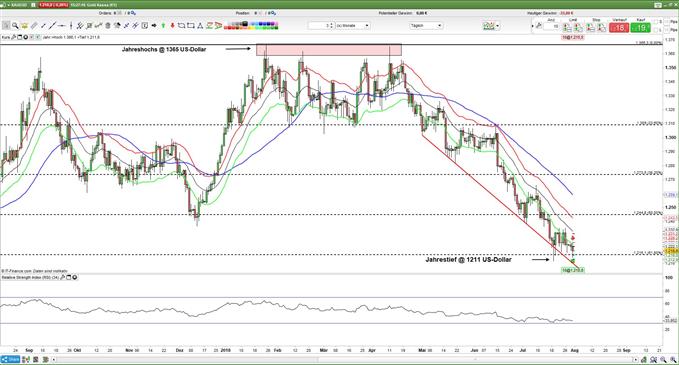Pick the dark blue swatch in the color palette
Image resolution: width=679 pixels, height=365 pixels.
(x=261, y=24)
